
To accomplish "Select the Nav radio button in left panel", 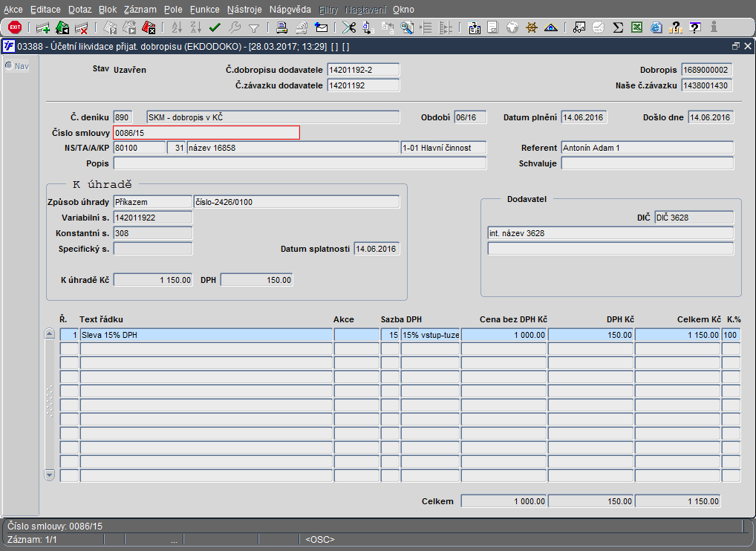I will click(x=9, y=65).
